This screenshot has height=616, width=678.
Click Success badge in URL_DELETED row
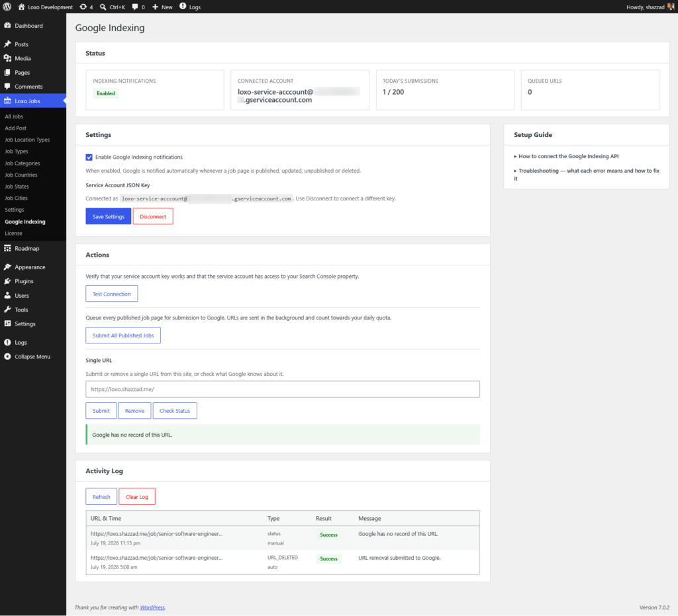(x=328, y=559)
